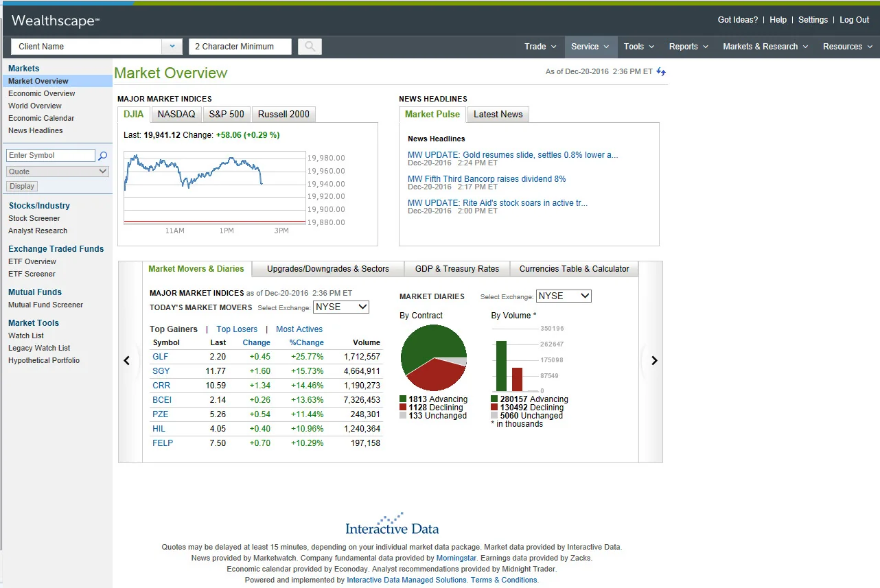Open the Reports menu
The width and height of the screenshot is (880, 588).
688,46
